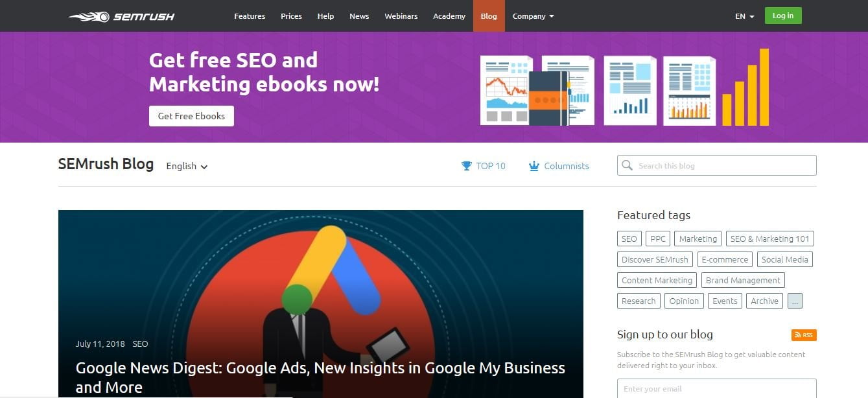Click the magnifier icon in blog search
This screenshot has width=868, height=398.
pos(627,165)
